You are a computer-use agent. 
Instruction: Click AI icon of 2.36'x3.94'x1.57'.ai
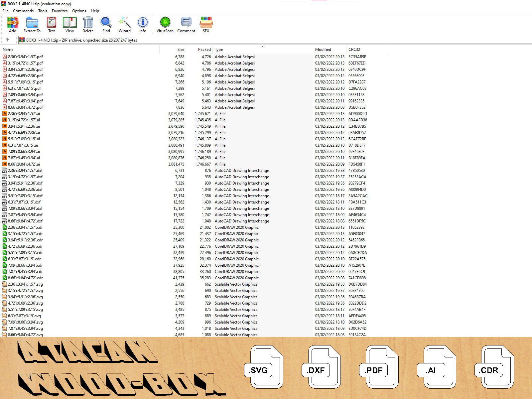click(x=5, y=113)
